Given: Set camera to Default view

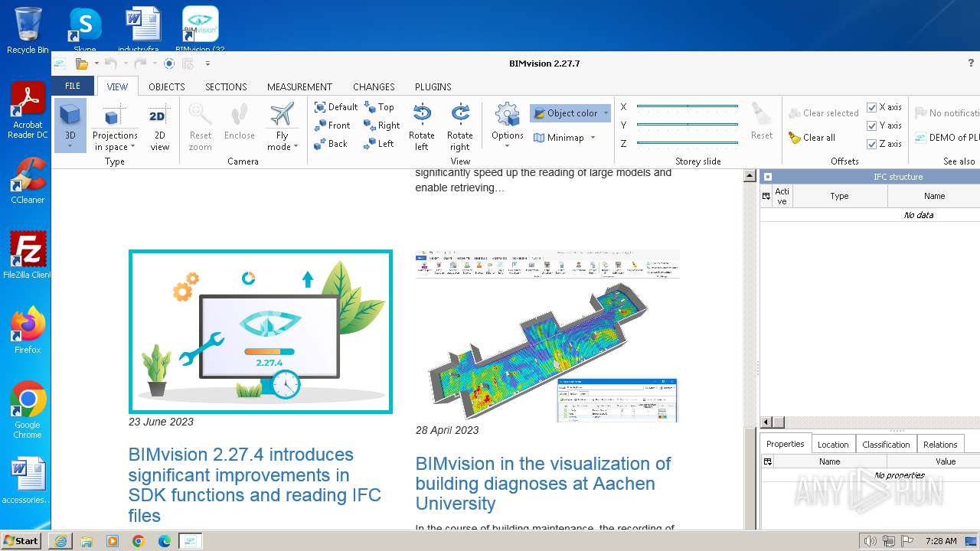Looking at the screenshot, I should [336, 107].
